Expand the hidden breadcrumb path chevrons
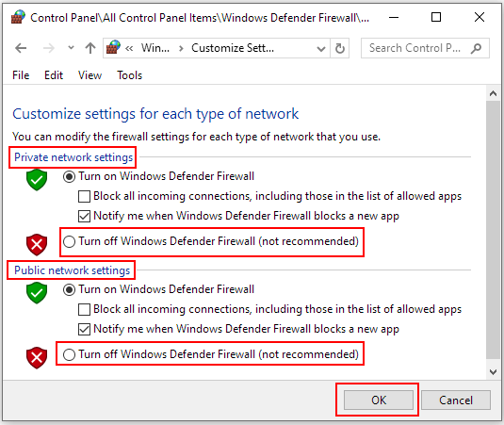504x425 pixels. 129,49
